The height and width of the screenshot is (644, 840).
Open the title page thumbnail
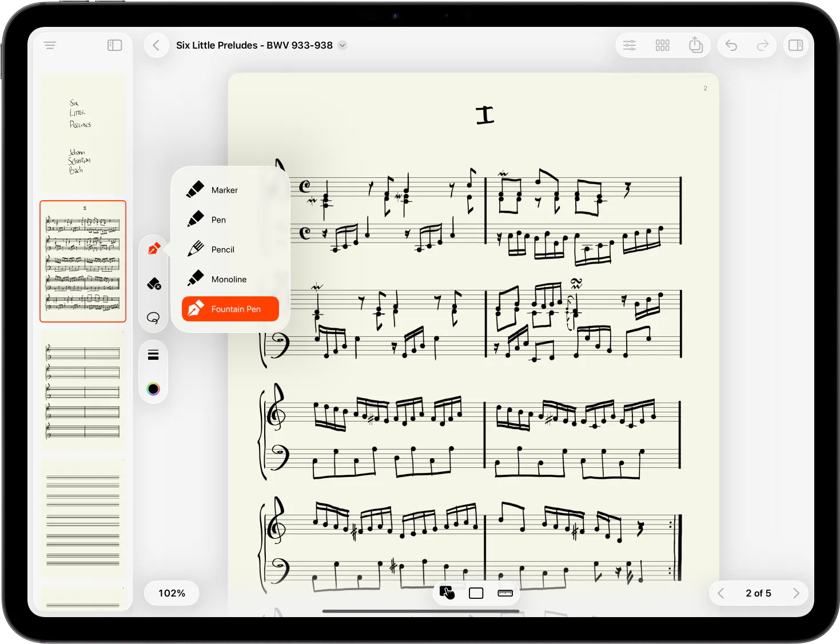[x=83, y=133]
